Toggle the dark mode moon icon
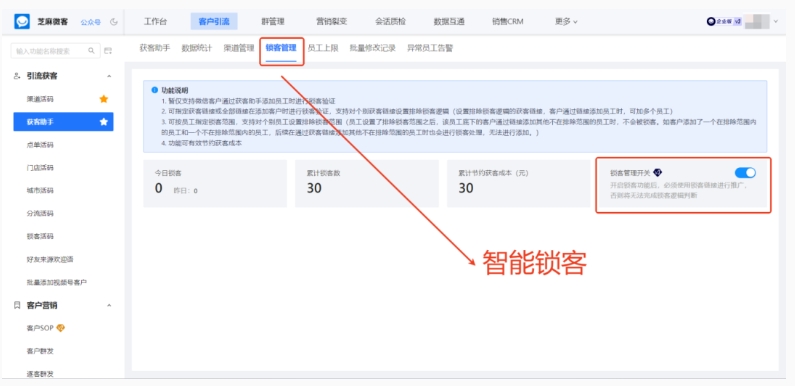 coord(114,22)
